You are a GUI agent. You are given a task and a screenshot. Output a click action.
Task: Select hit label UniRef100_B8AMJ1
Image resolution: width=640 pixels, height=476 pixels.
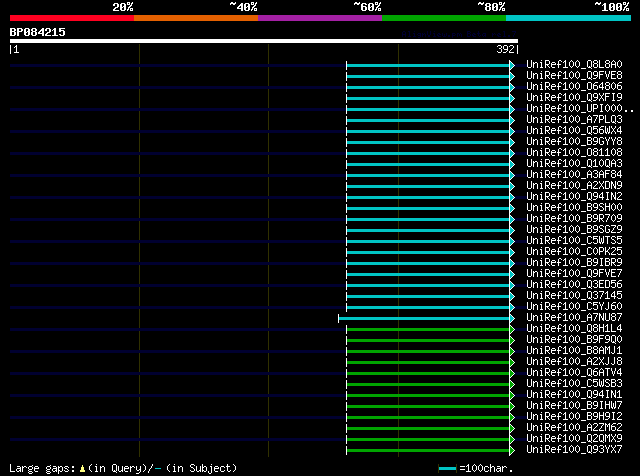tap(574, 351)
